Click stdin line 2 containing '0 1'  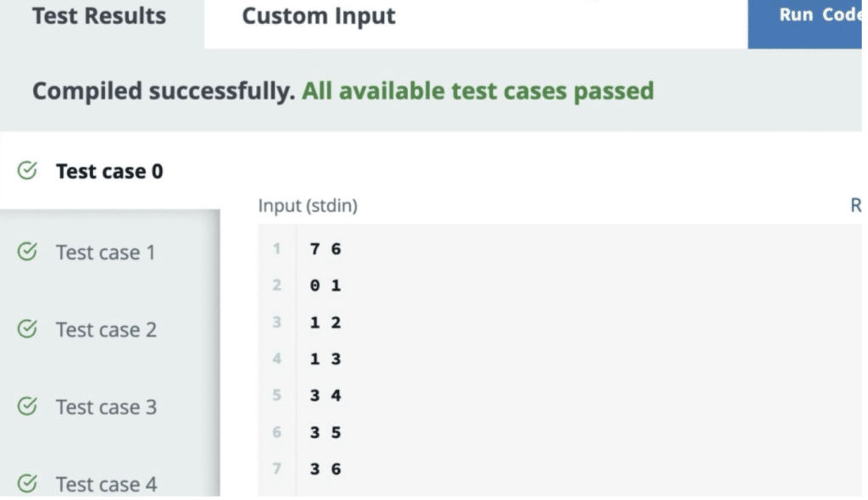pyautogui.click(x=325, y=286)
